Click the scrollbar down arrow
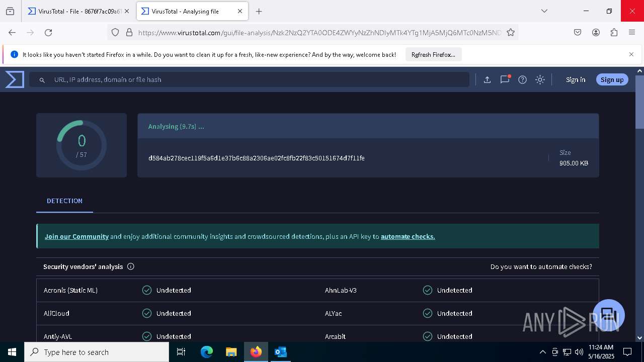Screen dimensions: 644x362 [x=639, y=338]
